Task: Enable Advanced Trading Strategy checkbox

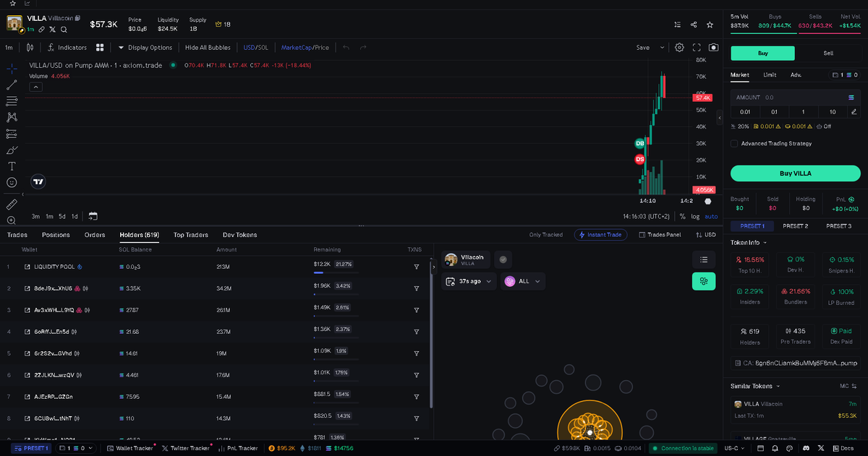Action: point(734,144)
